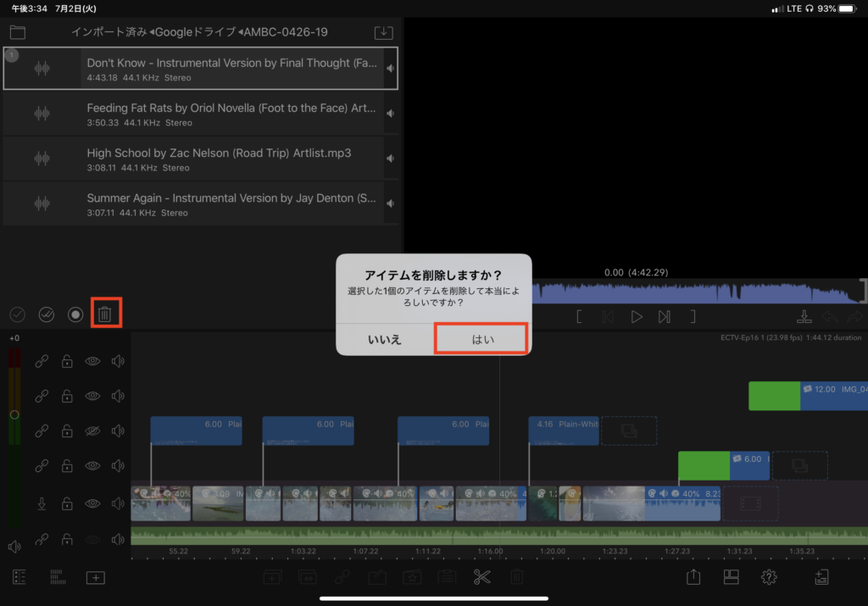This screenshot has height=606, width=868.
Task: Insert clip into the timeline icon
Action: pyautogui.click(x=804, y=316)
